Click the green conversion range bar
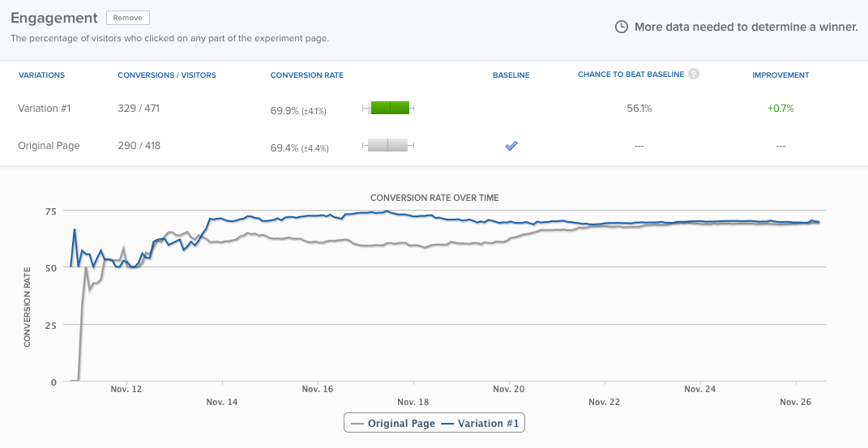The height and width of the screenshot is (448, 868). 389,108
